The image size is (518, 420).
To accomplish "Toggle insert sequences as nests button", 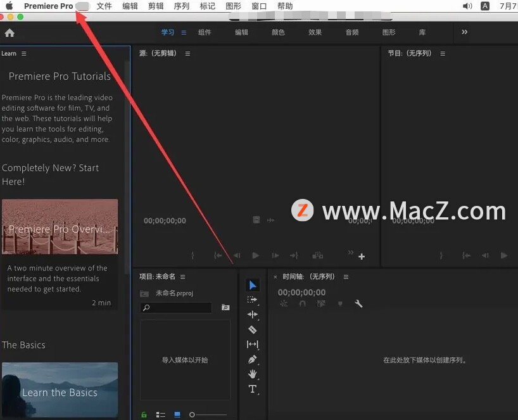I will pyautogui.click(x=284, y=303).
